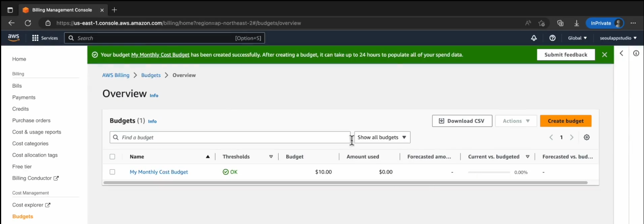The width and height of the screenshot is (644, 224).
Task: Click Create budget button
Action: (566, 121)
